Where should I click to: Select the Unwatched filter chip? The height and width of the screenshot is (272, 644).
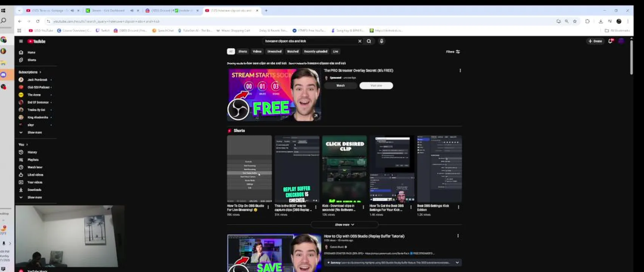coord(274,51)
